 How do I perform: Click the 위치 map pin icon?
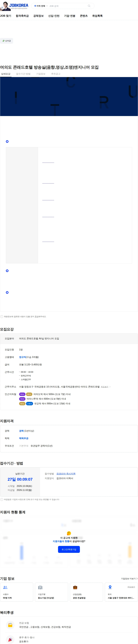pyautogui.click(x=110, y=587)
